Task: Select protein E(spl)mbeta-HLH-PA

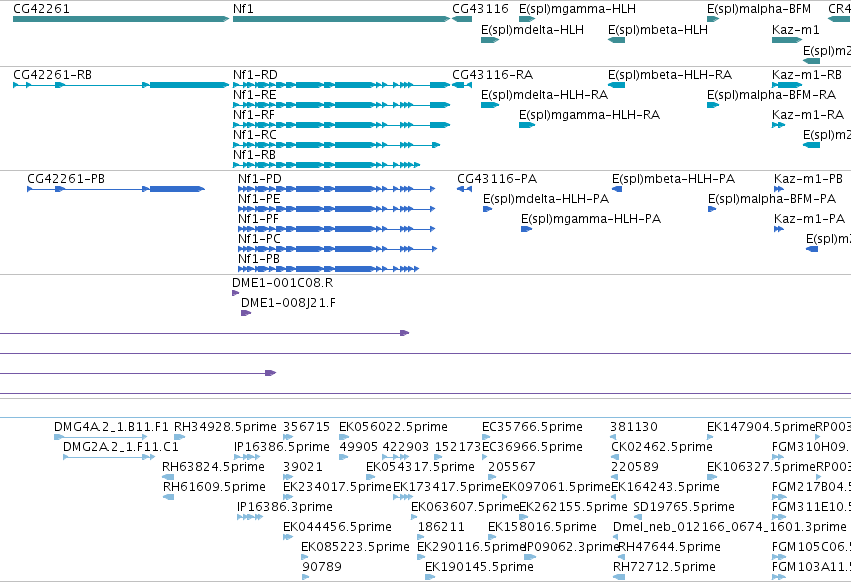Action: pyautogui.click(x=617, y=189)
